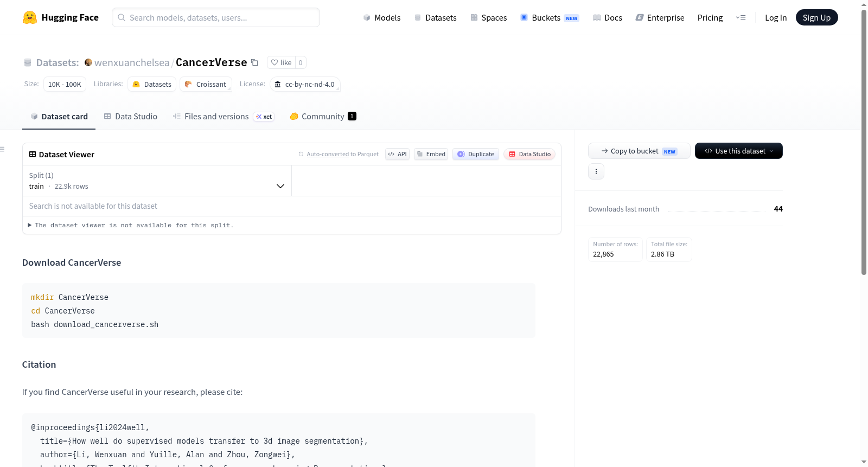Open Data Studio from the viewer header

pos(529,154)
